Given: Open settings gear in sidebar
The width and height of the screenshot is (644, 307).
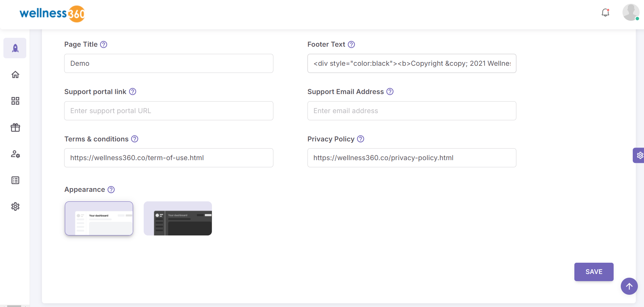Looking at the screenshot, I should pyautogui.click(x=15, y=206).
